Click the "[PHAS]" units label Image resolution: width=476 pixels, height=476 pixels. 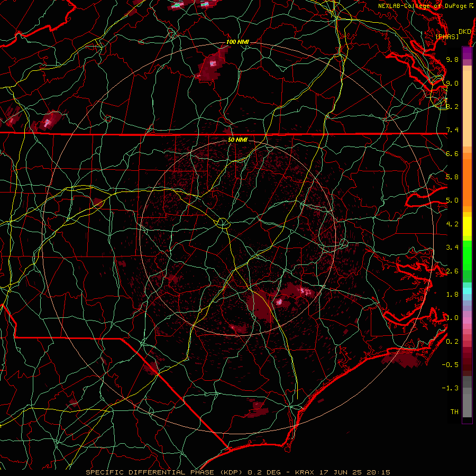447,37
